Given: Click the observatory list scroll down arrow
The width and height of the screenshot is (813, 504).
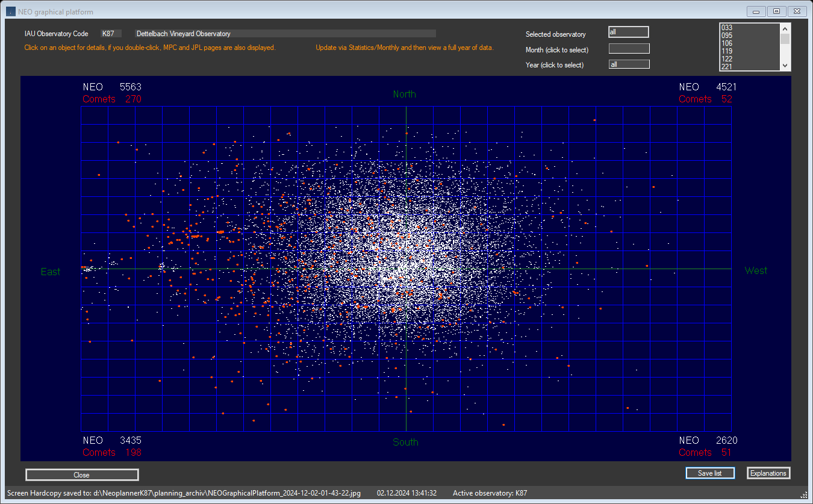Looking at the screenshot, I should (x=785, y=66).
